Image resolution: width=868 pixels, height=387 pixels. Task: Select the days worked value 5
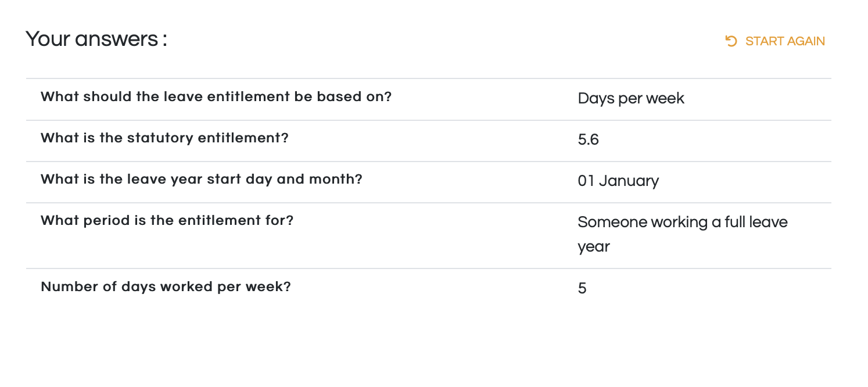click(582, 289)
